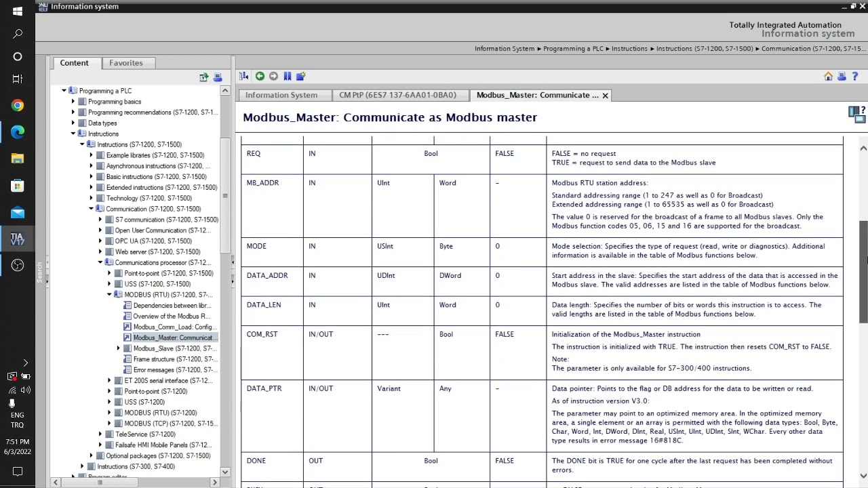Screen dimensions: 868x488
Task: Expand the Programming basics node
Action: [x=73, y=102]
